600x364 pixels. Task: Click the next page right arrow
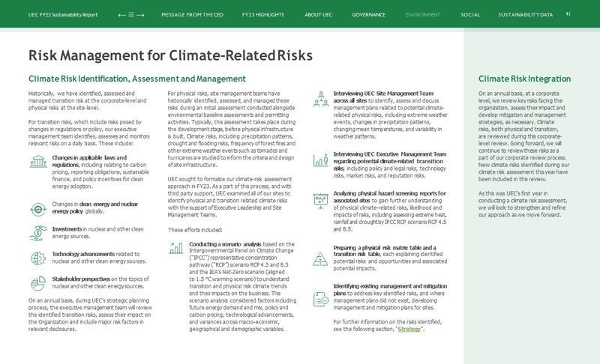(x=140, y=15)
